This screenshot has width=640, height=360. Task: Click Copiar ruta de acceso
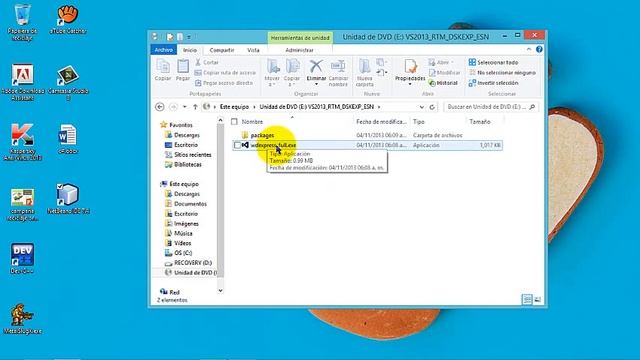[x=225, y=73]
